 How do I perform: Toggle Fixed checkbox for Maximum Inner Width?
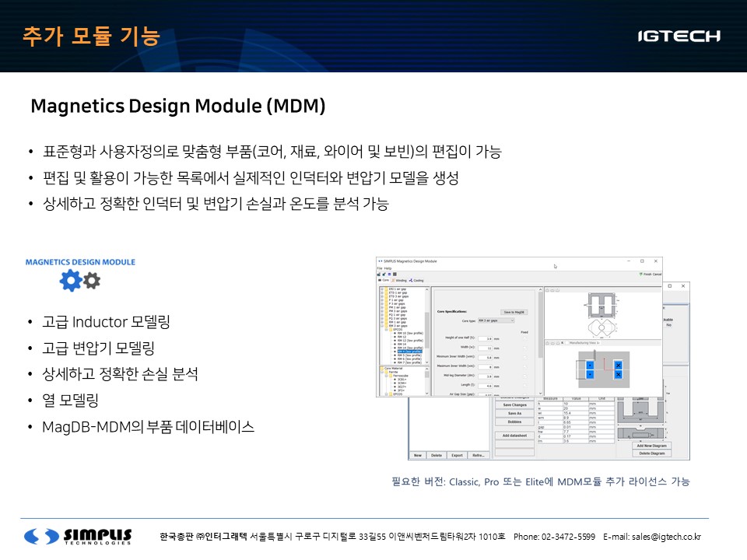[x=525, y=367]
